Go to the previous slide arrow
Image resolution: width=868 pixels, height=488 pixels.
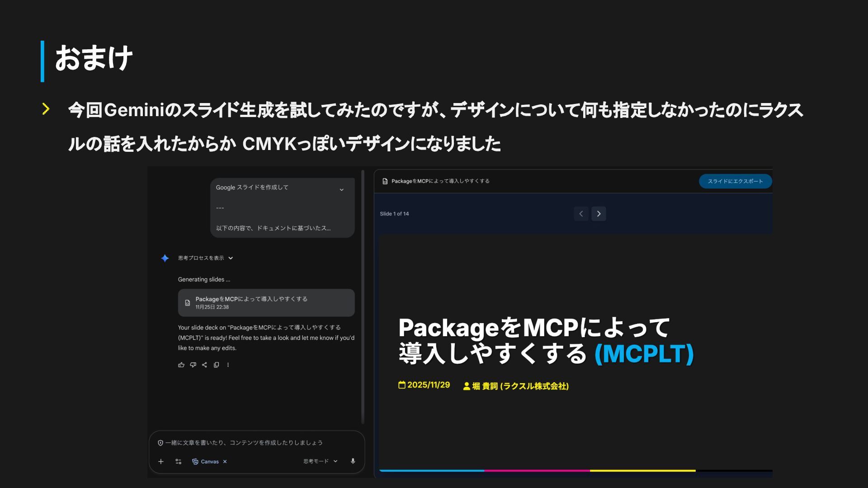pyautogui.click(x=581, y=214)
